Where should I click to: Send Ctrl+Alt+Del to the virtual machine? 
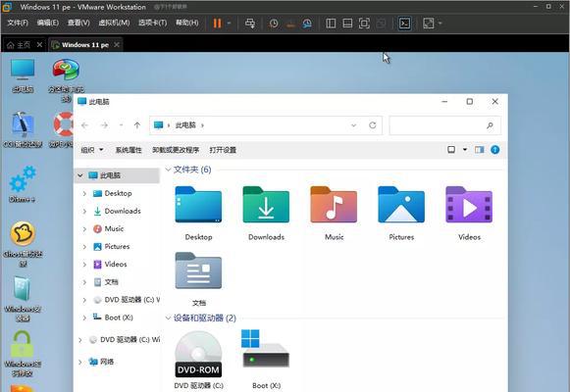click(250, 24)
